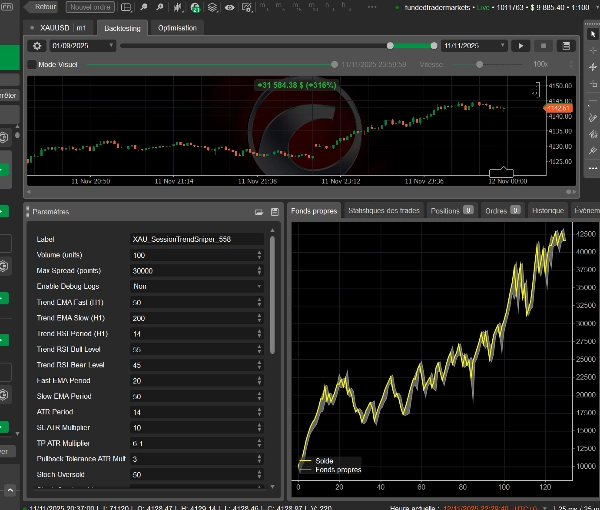Click the green globe icon with badge 21
This screenshot has width=600, height=510.
point(195,7)
